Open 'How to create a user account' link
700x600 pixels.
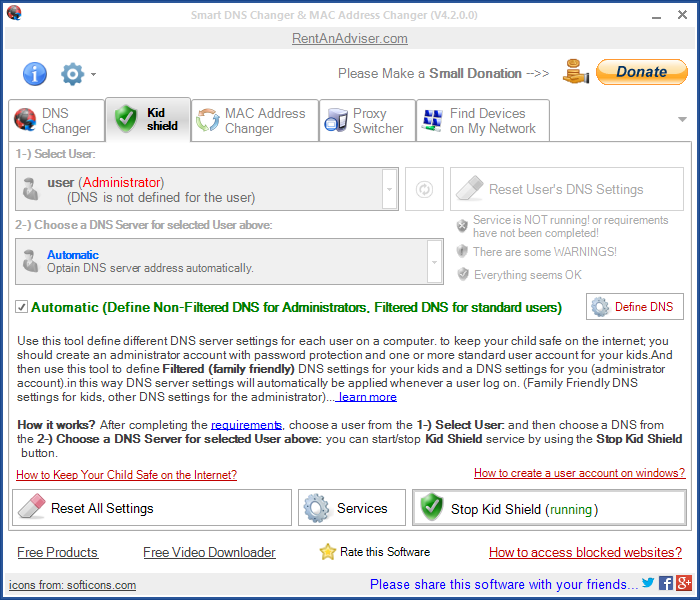pyautogui.click(x=579, y=473)
